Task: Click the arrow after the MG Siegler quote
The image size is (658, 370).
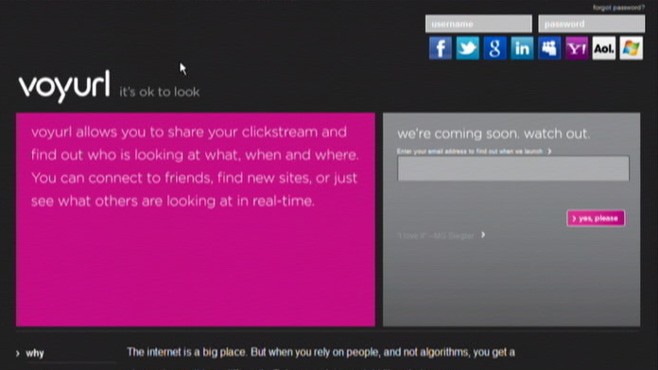Action: [483, 235]
